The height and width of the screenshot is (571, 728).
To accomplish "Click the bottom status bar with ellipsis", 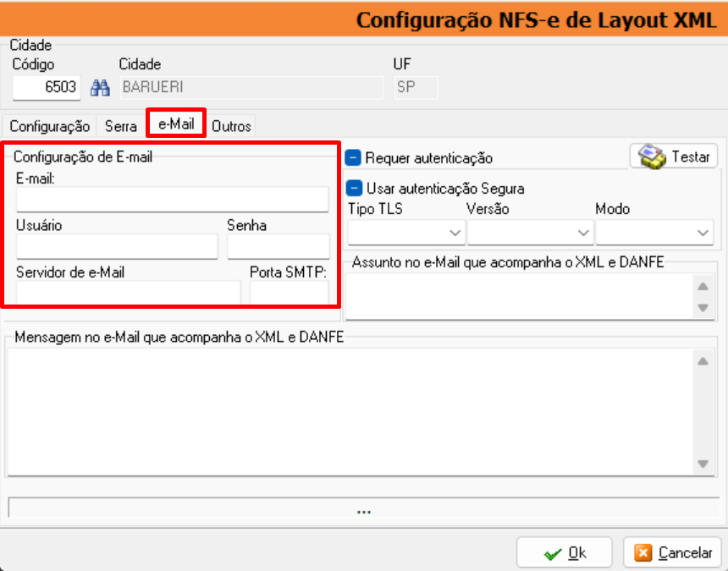I will (x=363, y=508).
